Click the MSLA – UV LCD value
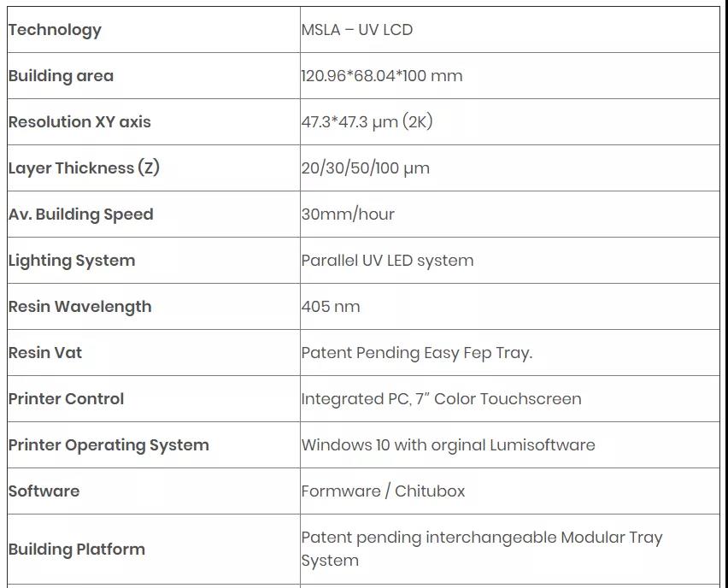The image size is (728, 588). tap(356, 30)
